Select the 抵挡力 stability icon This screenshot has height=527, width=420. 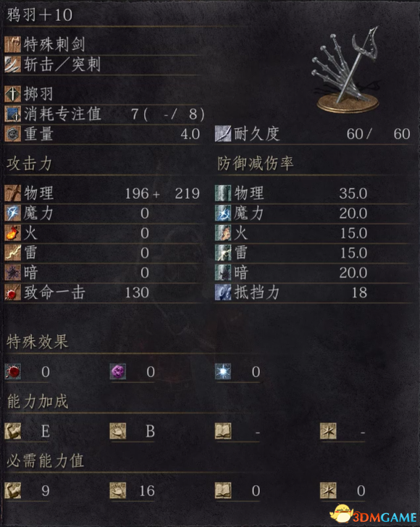223,292
